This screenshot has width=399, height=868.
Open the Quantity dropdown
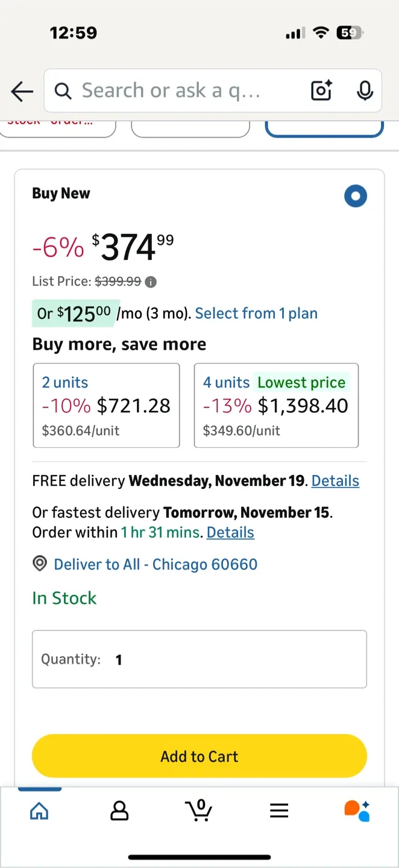[x=199, y=659]
